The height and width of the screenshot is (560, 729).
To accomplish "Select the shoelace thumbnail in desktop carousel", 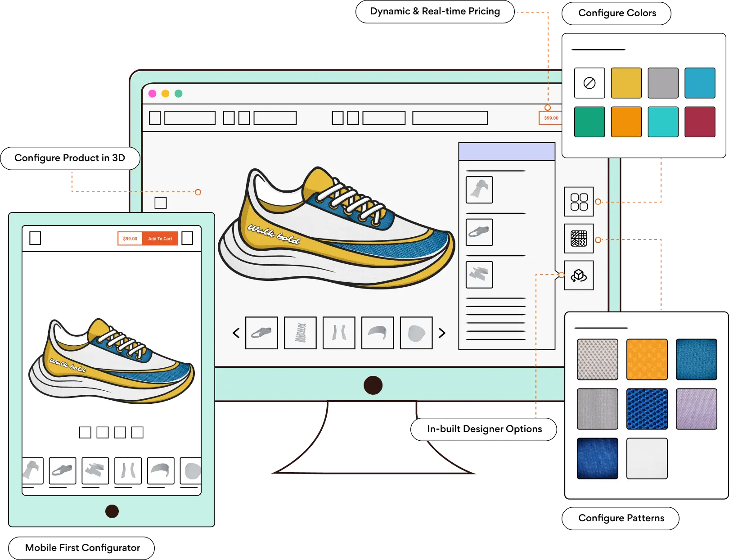I will 300,333.
